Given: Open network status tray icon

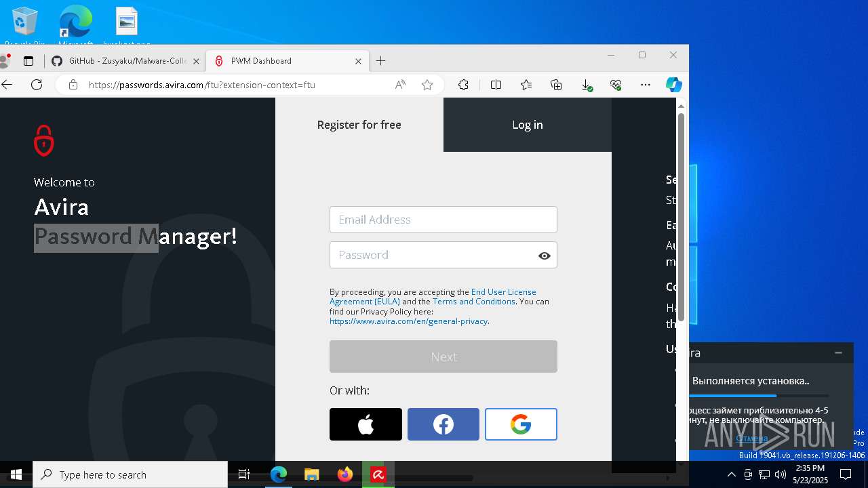Looking at the screenshot, I should [x=764, y=474].
